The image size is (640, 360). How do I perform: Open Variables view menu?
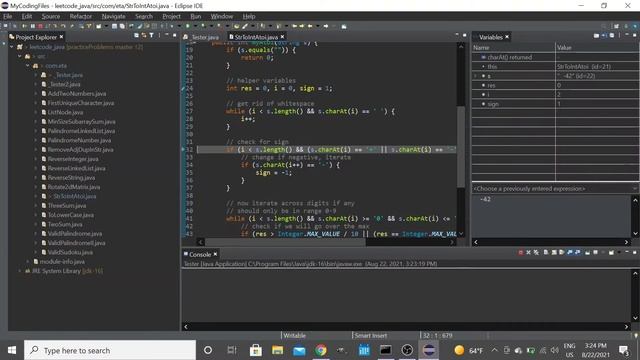coord(619,36)
